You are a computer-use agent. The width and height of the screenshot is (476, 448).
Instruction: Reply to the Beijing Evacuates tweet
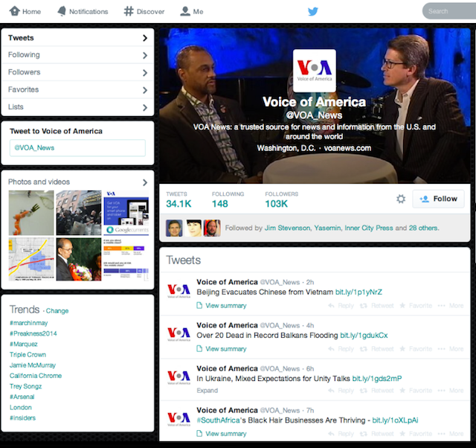click(x=341, y=306)
